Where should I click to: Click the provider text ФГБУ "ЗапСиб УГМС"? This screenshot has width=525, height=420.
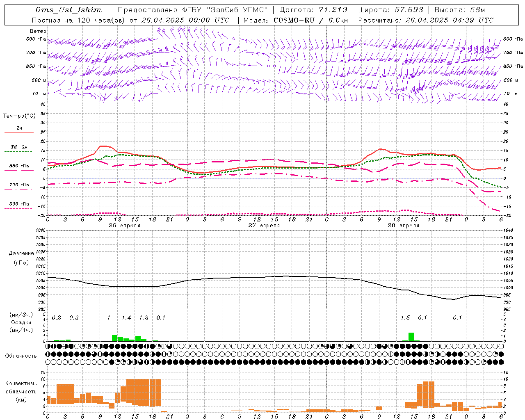224,10
